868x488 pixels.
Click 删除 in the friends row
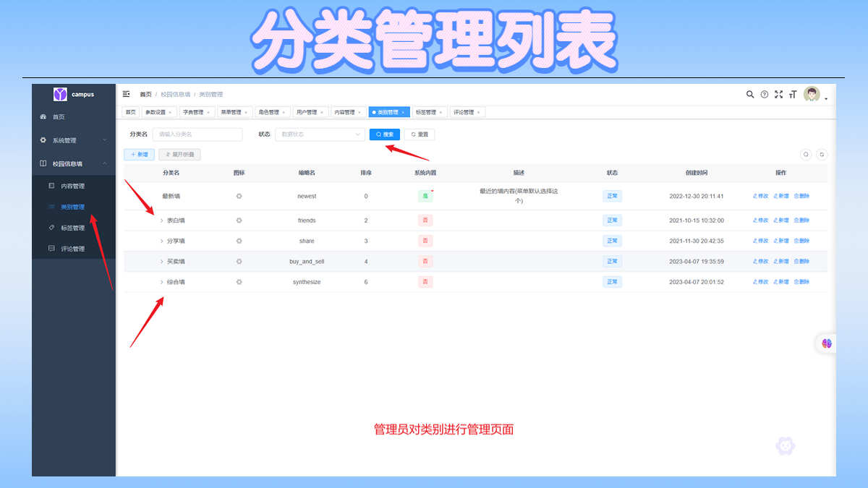pyautogui.click(x=801, y=221)
